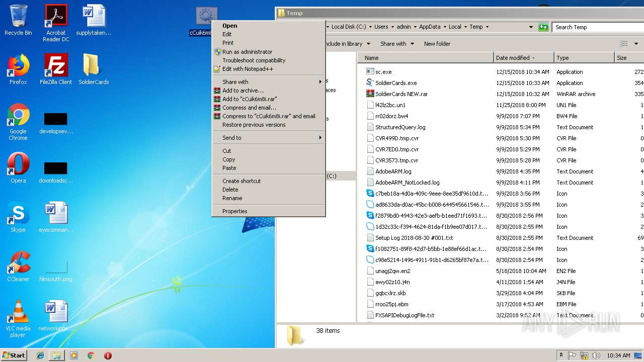Image resolution: width=644 pixels, height=362 pixels.
Task: Open the Firefox desktop shortcut
Action: click(x=18, y=70)
